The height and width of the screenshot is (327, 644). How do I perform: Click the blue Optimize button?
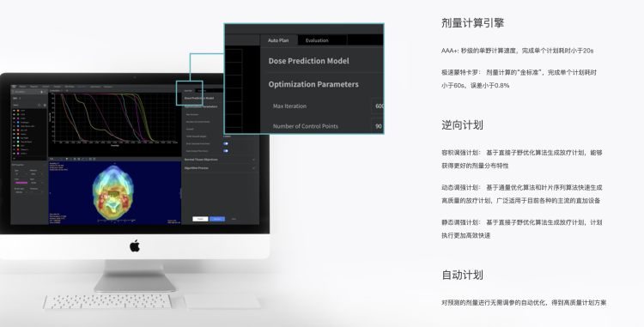217,219
